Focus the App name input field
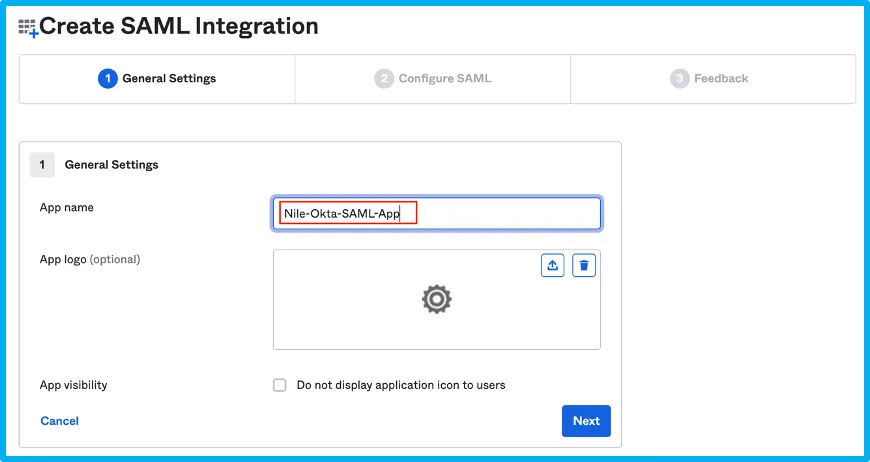Image resolution: width=870 pixels, height=462 pixels. click(x=437, y=213)
